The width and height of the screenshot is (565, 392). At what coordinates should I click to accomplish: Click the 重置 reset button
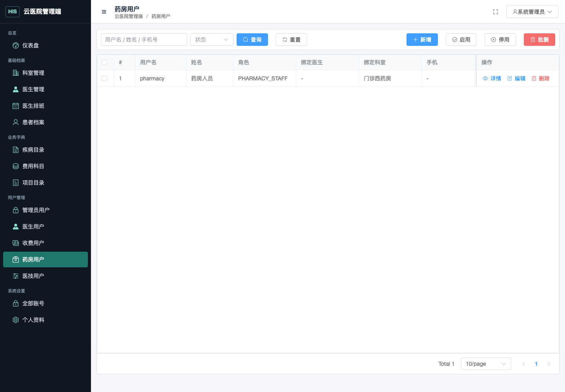(292, 40)
